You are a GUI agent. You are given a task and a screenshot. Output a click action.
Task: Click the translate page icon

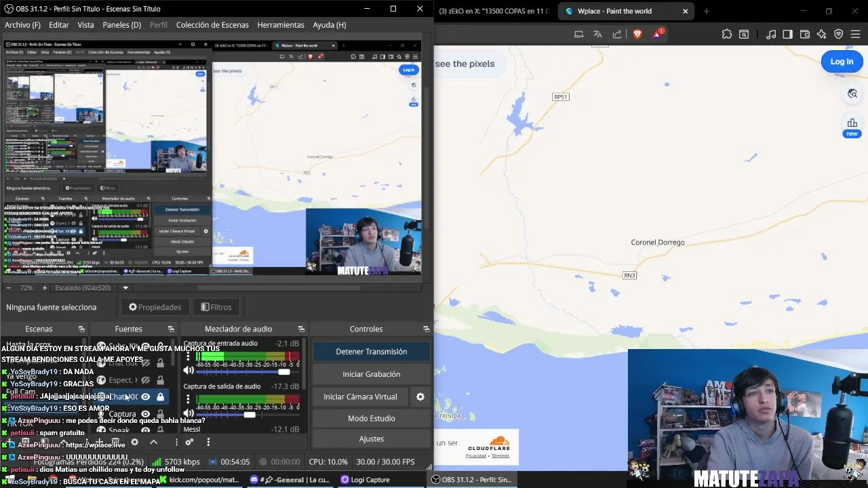click(x=597, y=34)
